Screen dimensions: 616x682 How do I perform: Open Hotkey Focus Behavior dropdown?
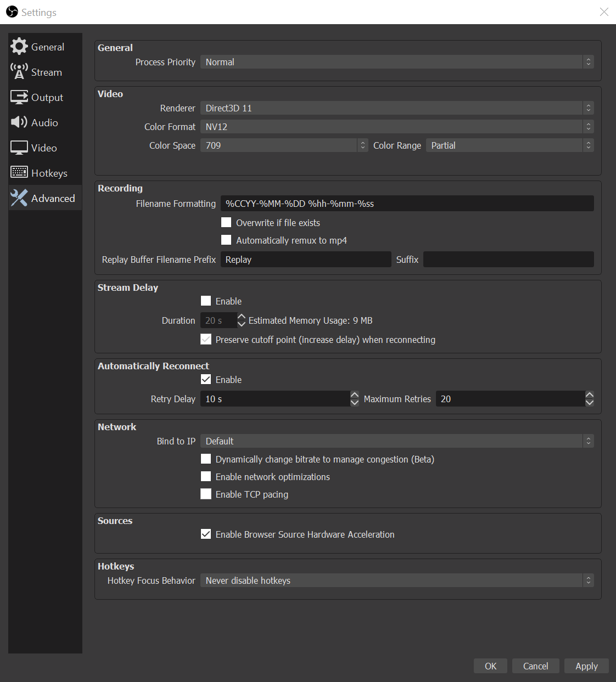point(396,580)
